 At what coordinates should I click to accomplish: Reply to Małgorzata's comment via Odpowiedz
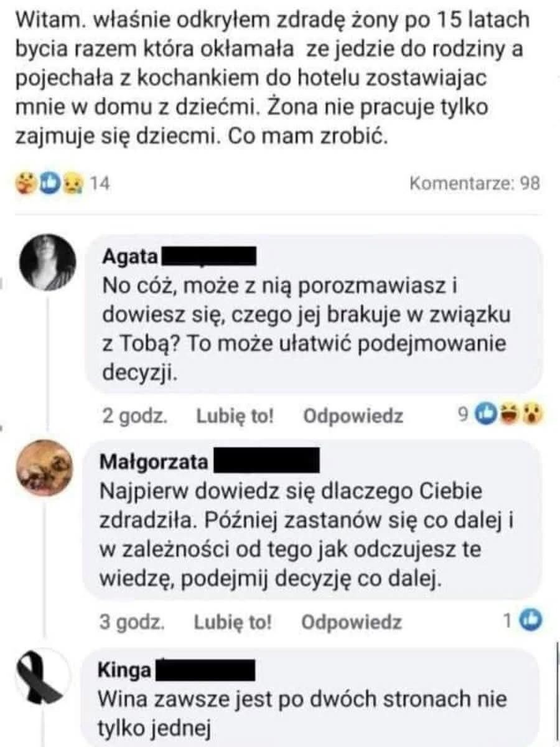tap(352, 622)
